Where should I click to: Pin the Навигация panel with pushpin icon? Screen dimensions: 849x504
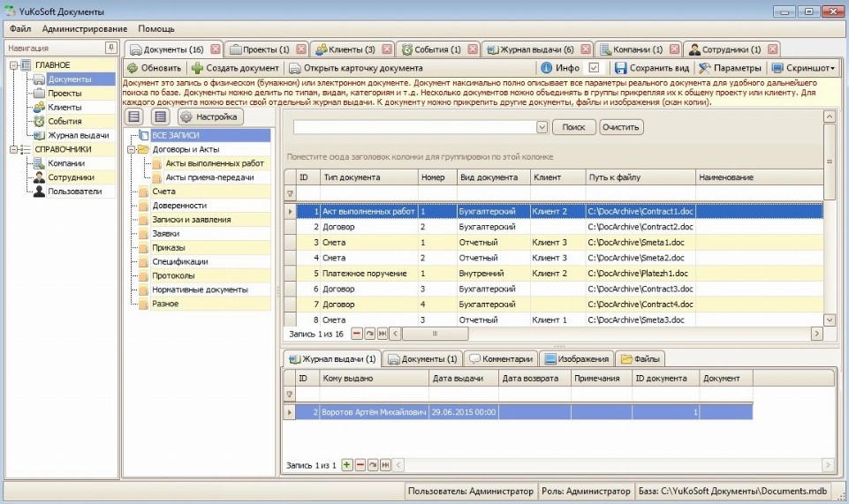[110, 48]
